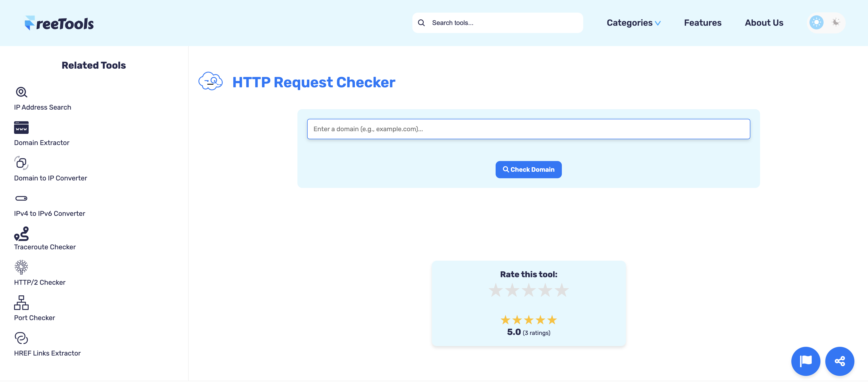
Task: Select the Features menu item
Action: point(703,23)
